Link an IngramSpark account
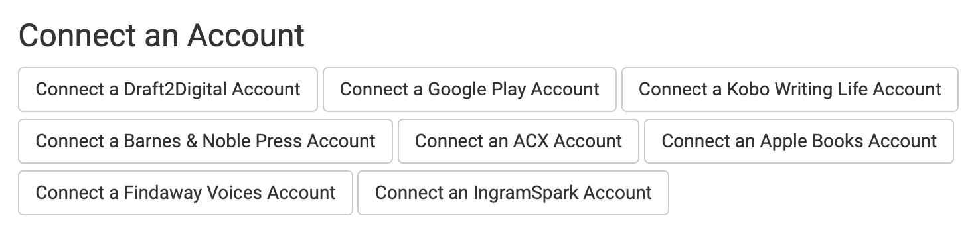 click(513, 192)
